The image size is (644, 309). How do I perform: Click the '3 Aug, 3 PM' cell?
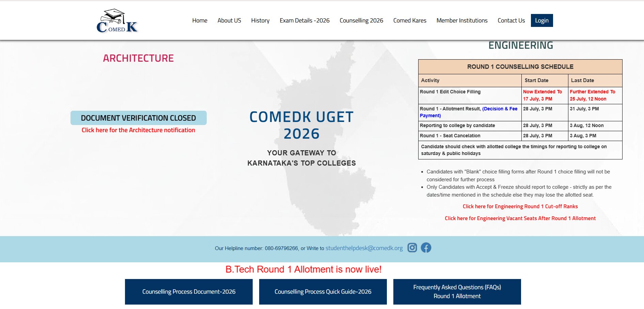click(595, 136)
